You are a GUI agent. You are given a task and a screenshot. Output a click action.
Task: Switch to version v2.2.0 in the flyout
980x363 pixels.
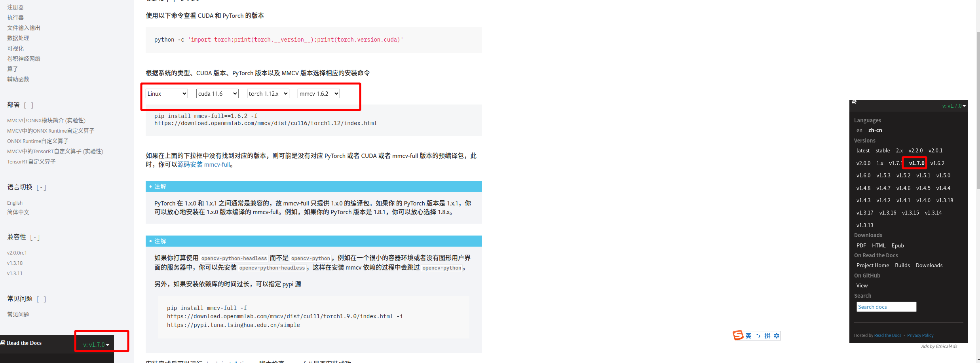[915, 150]
